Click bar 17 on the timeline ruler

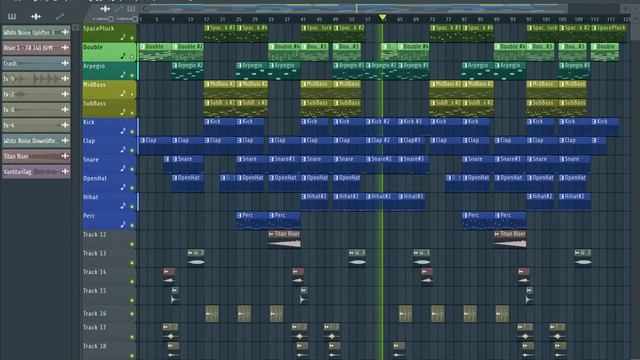[207, 19]
